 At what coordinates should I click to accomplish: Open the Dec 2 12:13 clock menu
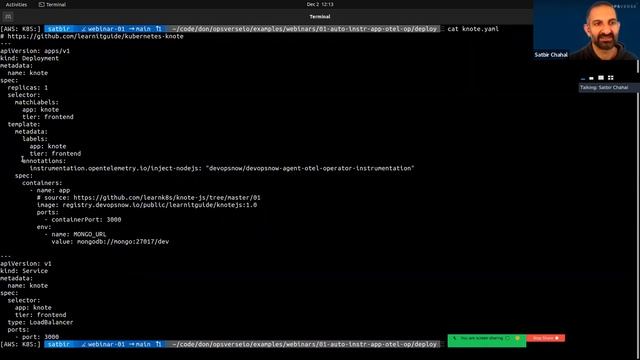(320, 4)
